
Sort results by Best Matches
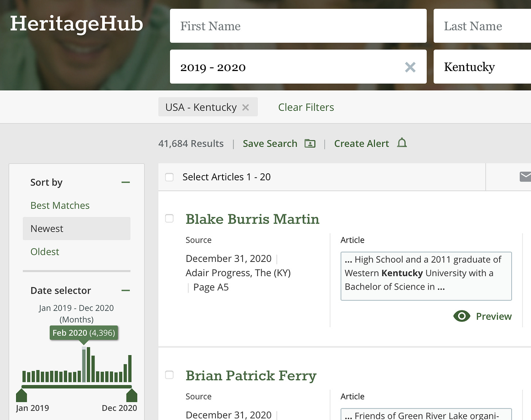pyautogui.click(x=60, y=205)
